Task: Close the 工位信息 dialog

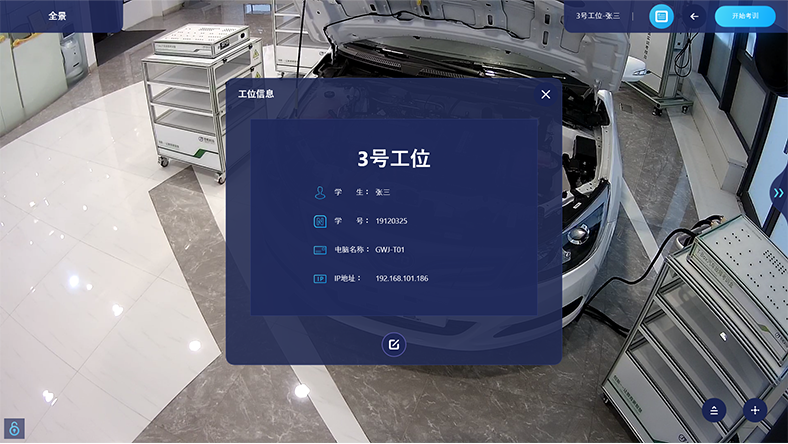Action: click(546, 94)
